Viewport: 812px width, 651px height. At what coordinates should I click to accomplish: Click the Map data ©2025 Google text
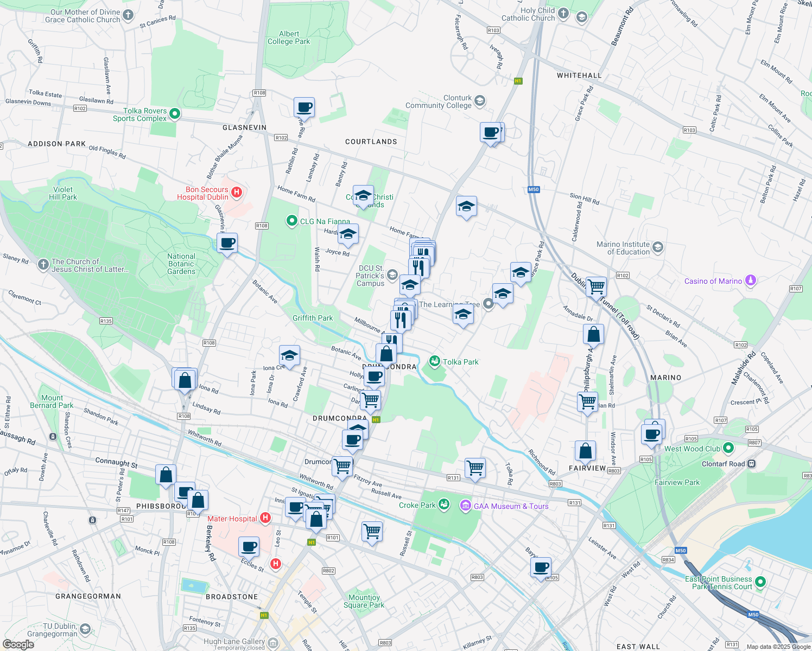pyautogui.click(x=777, y=647)
